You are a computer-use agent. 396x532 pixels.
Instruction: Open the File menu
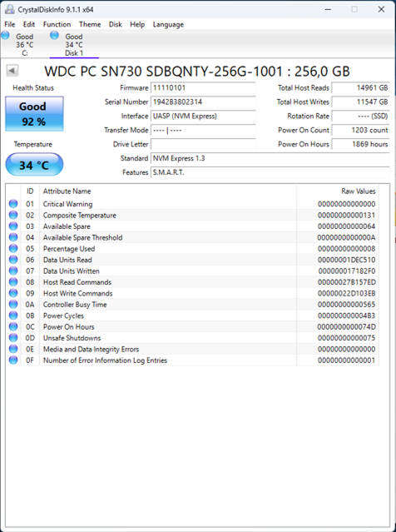(9, 24)
